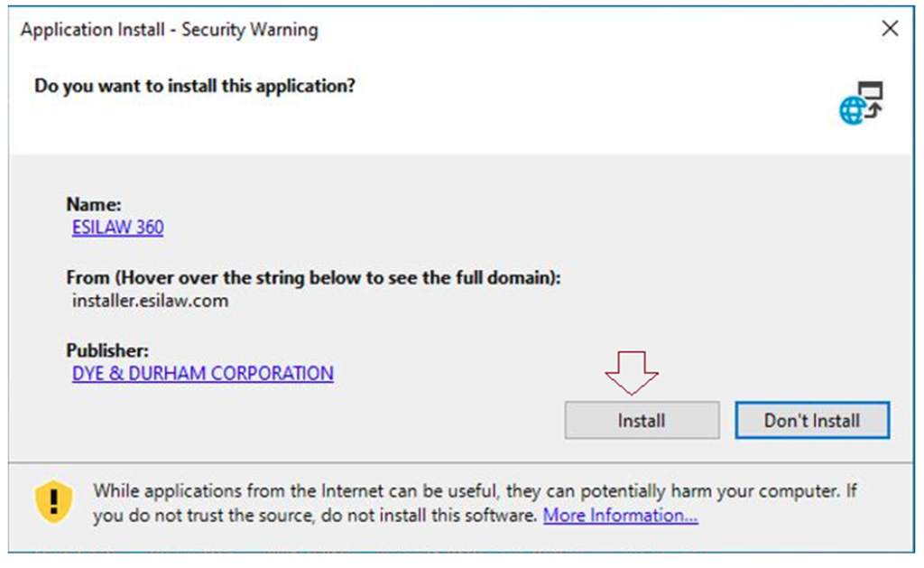
Task: Follow the More Information link
Action: click(621, 516)
